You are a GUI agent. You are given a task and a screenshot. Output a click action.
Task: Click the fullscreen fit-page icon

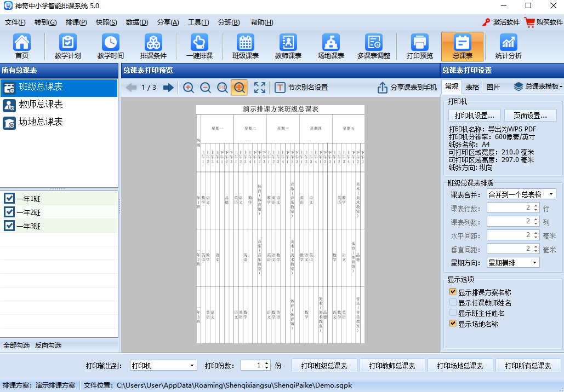tap(260, 88)
